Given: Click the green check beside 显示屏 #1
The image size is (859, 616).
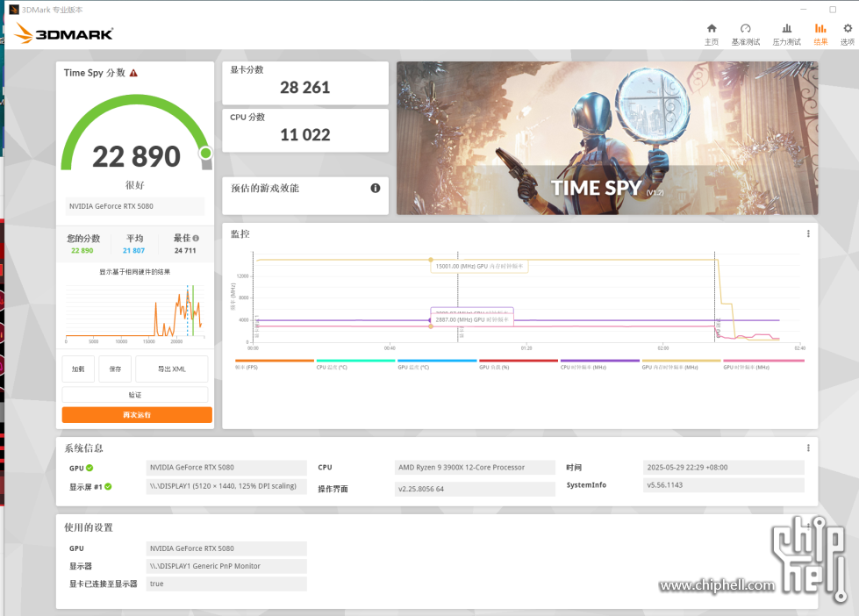Looking at the screenshot, I should (108, 487).
